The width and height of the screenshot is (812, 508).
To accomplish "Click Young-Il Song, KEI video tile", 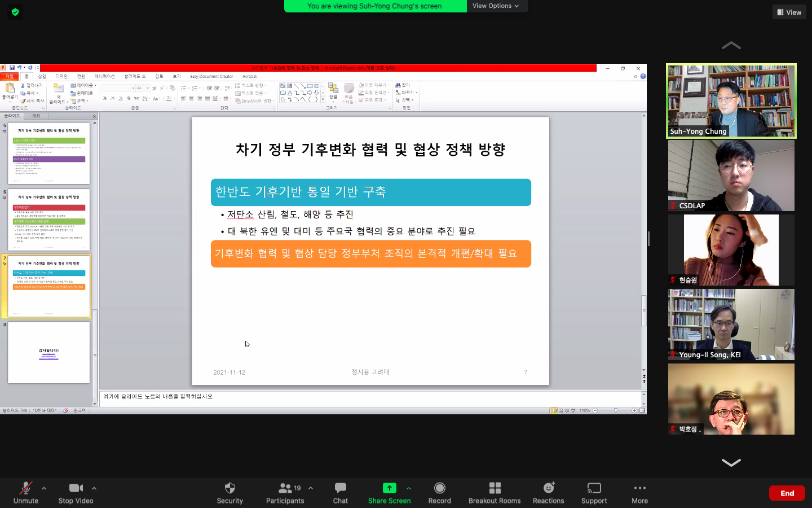I will pos(731,325).
